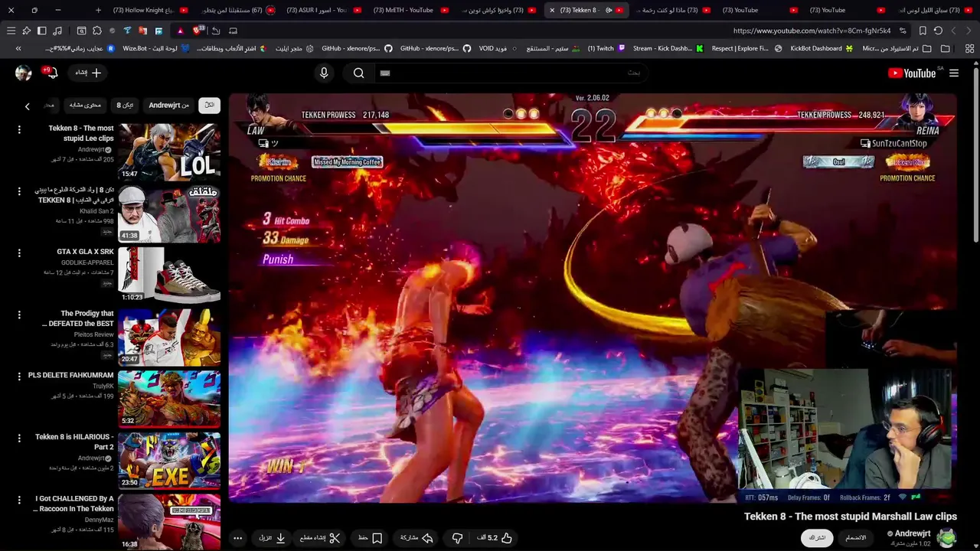Open options menu for Khalid San 2 video
This screenshot has width=980, height=551.
tap(19, 191)
